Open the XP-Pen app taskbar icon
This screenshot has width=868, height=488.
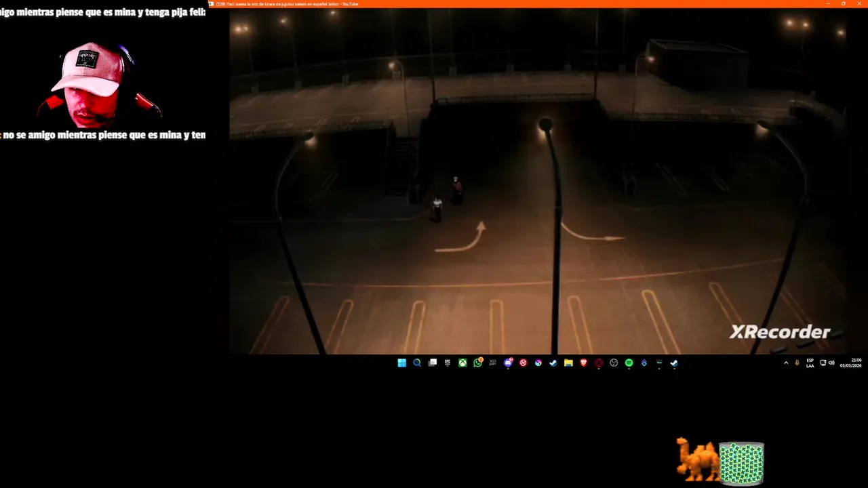point(493,363)
